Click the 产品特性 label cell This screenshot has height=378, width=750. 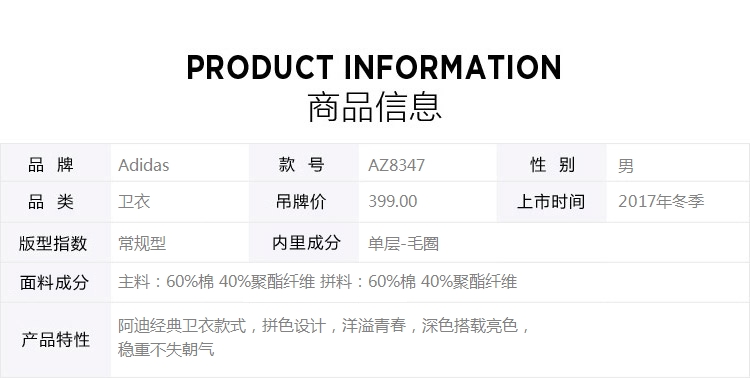[x=55, y=340]
